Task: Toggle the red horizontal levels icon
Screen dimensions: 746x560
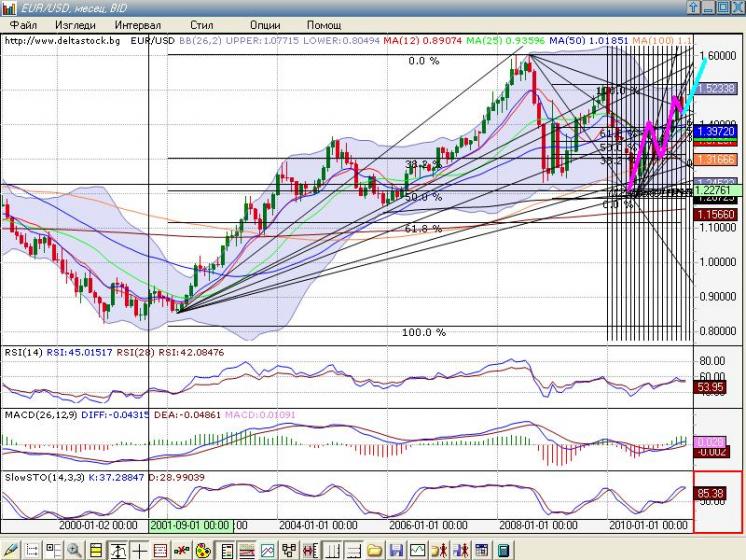Action: click(246, 550)
